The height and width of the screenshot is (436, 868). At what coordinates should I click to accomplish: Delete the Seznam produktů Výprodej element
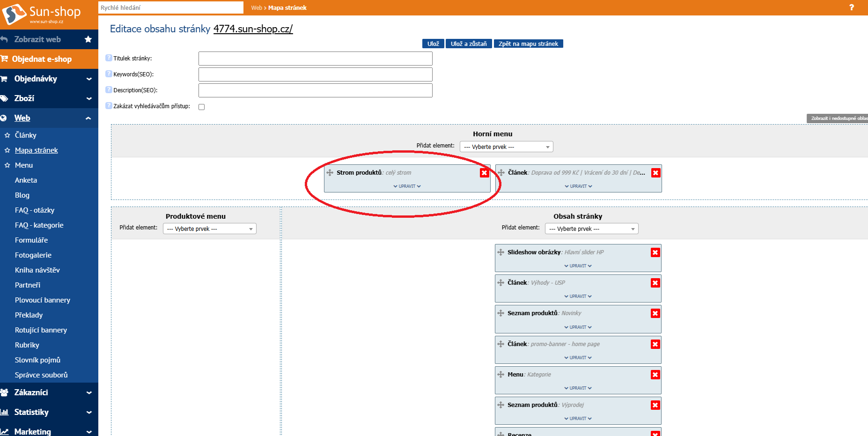(x=655, y=405)
